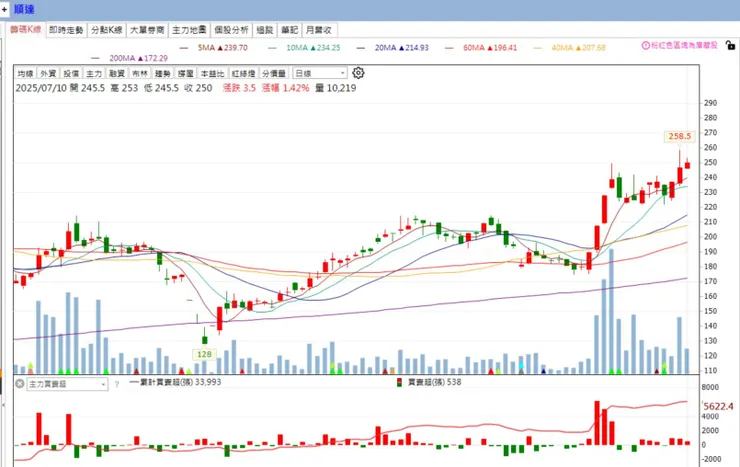
Task: Toggle the 投信 overlay button
Action: 71,73
